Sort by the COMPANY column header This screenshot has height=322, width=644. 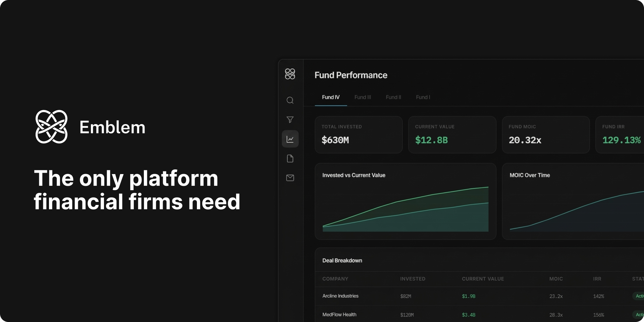[x=335, y=279]
